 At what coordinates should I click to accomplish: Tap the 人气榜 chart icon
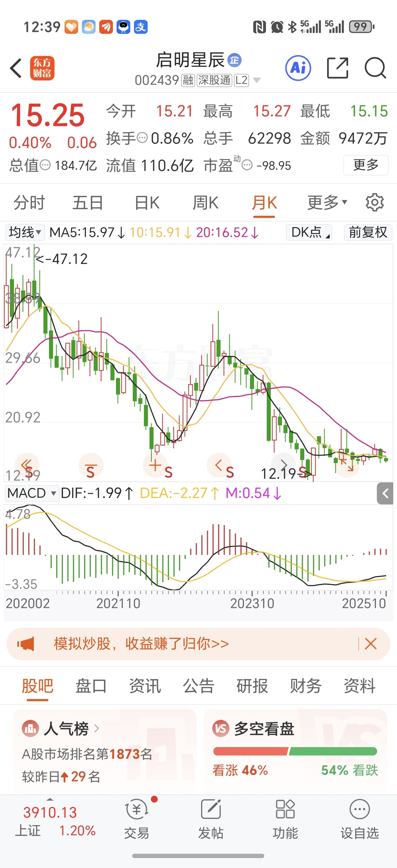pyautogui.click(x=30, y=729)
